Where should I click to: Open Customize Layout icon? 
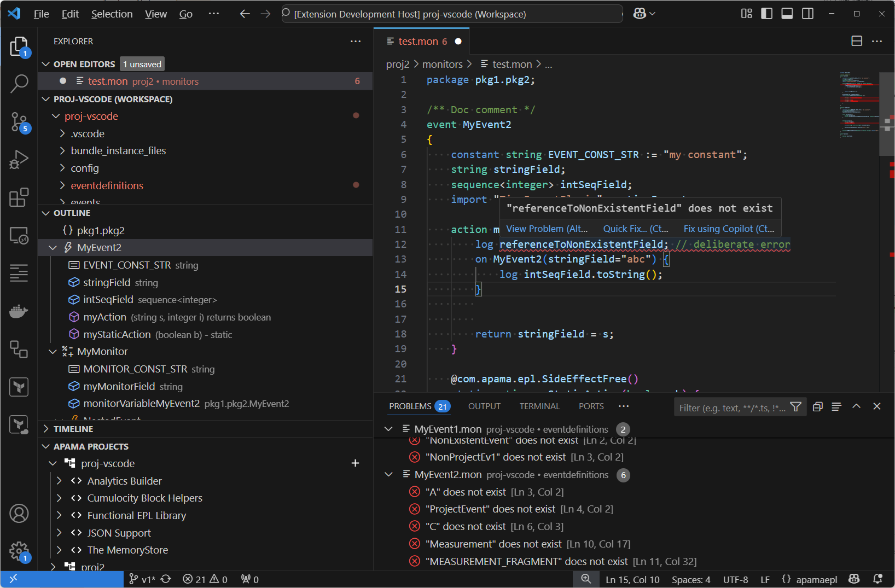click(747, 14)
